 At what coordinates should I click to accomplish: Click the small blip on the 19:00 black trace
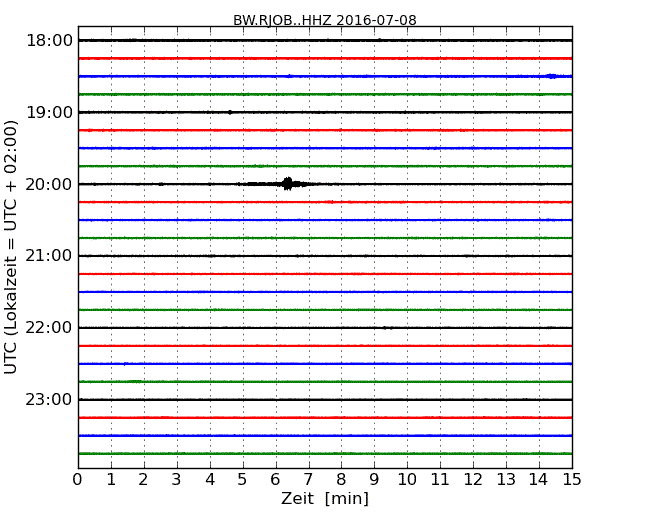coord(230,112)
